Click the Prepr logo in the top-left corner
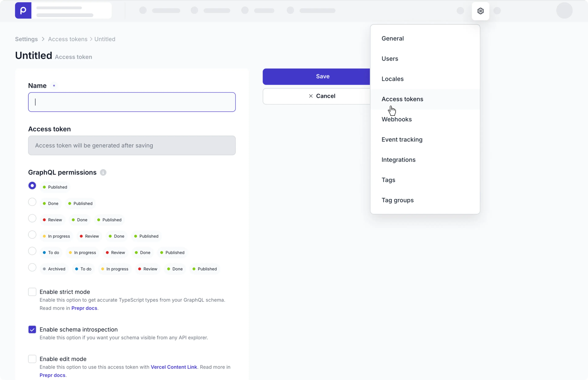This screenshot has width=588, height=380. (x=23, y=10)
